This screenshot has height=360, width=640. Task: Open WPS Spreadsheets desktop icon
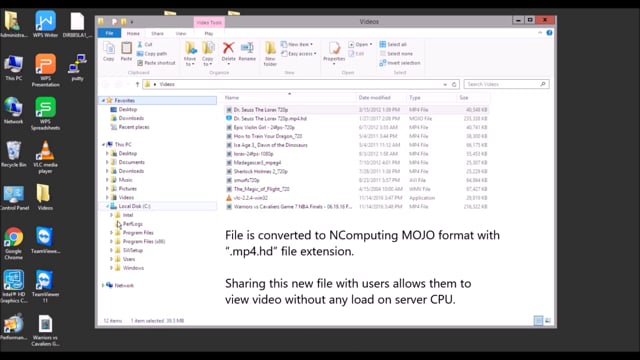[45, 114]
